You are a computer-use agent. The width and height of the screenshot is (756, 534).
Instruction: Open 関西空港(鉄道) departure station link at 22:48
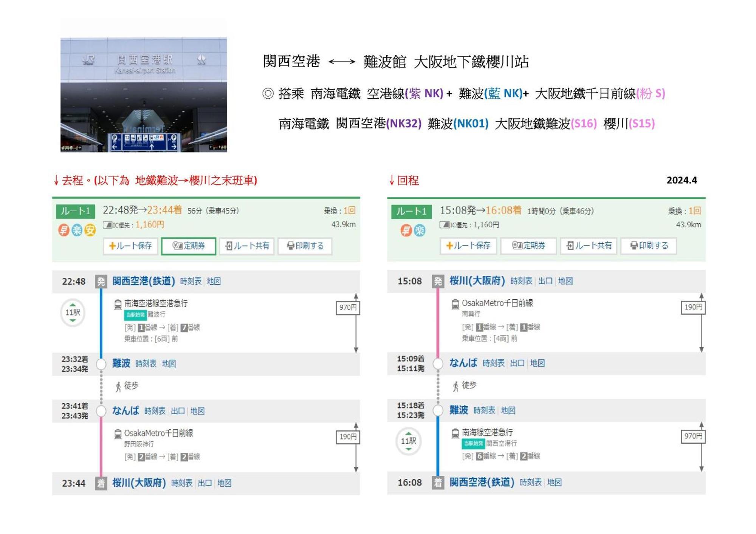(x=144, y=281)
